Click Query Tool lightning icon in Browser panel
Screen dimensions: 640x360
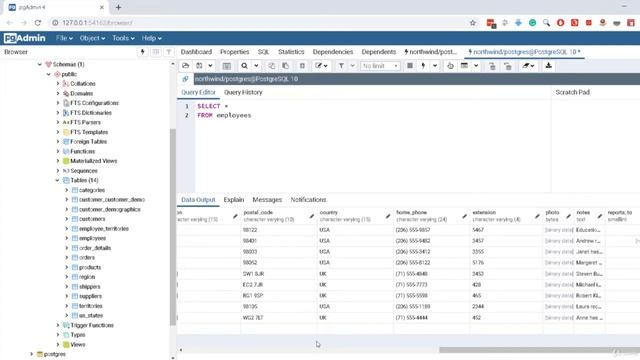point(142,52)
